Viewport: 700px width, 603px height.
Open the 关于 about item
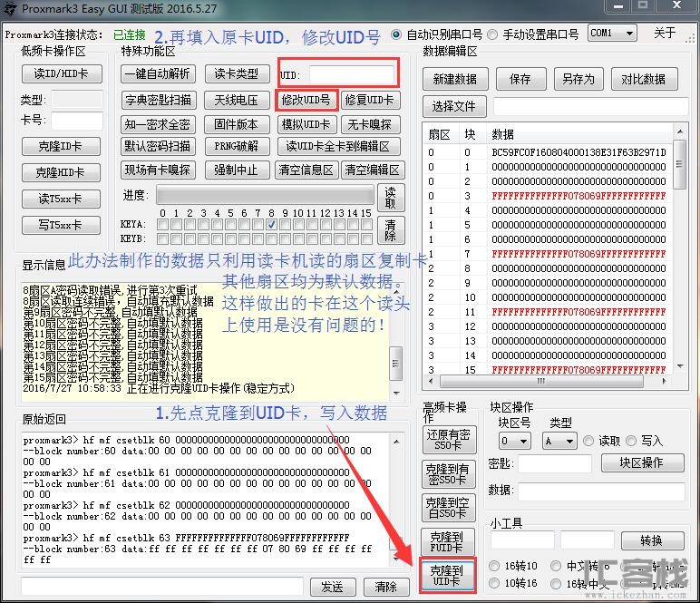665,33
